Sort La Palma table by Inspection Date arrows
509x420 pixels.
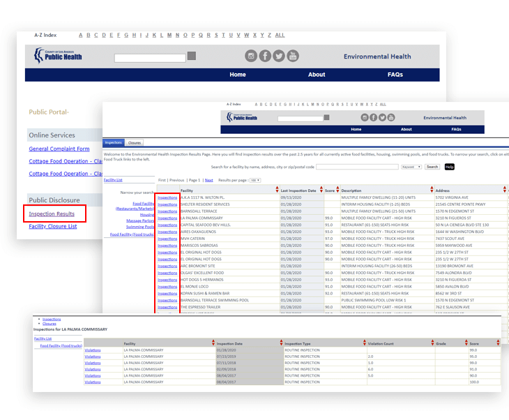coord(281,343)
